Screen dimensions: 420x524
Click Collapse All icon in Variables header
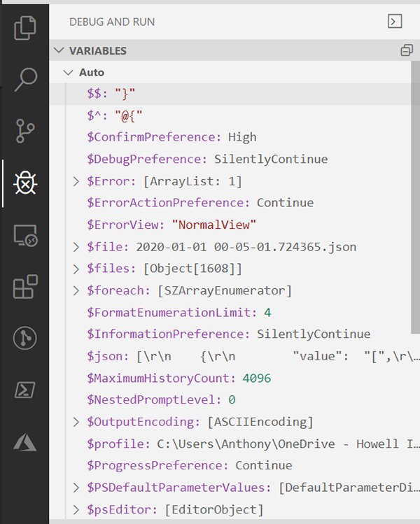click(x=406, y=50)
